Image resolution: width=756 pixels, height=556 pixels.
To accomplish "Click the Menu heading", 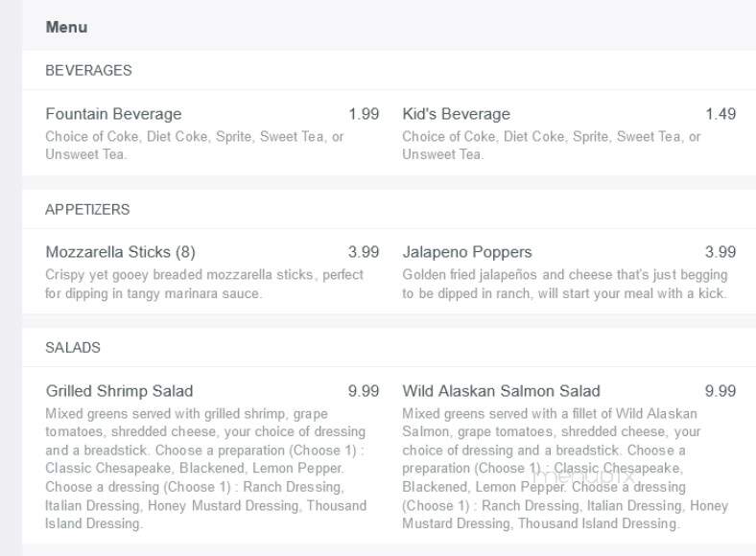I will click(x=66, y=27).
